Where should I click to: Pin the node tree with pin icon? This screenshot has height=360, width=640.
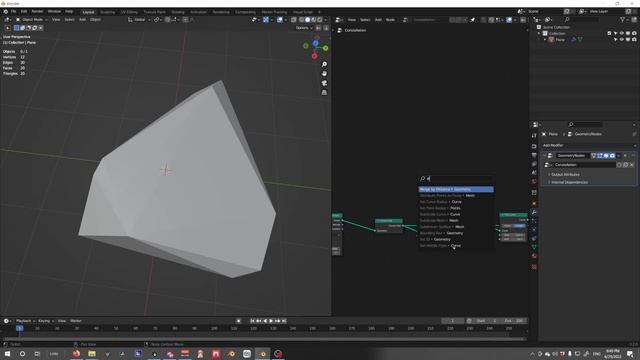[x=473, y=20]
